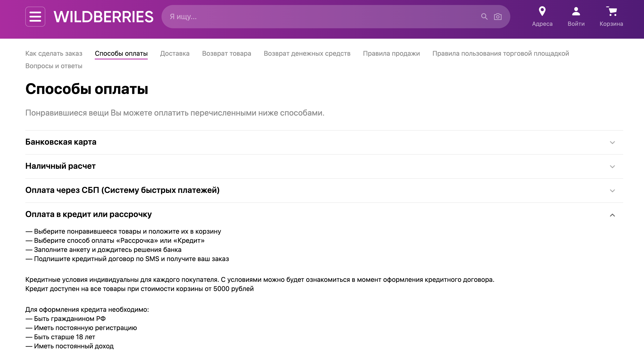This screenshot has width=644, height=360.
Task: Expand the Банковская карта section chevron
Action: click(612, 142)
